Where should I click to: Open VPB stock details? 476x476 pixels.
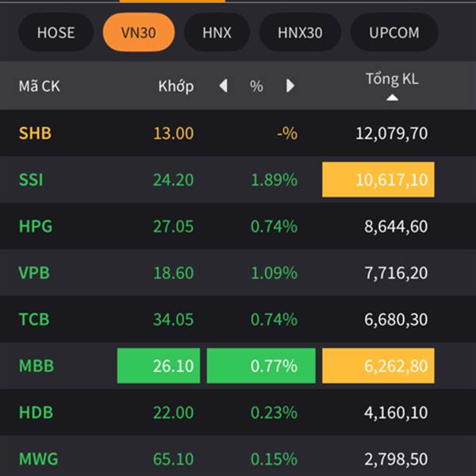coord(238,272)
